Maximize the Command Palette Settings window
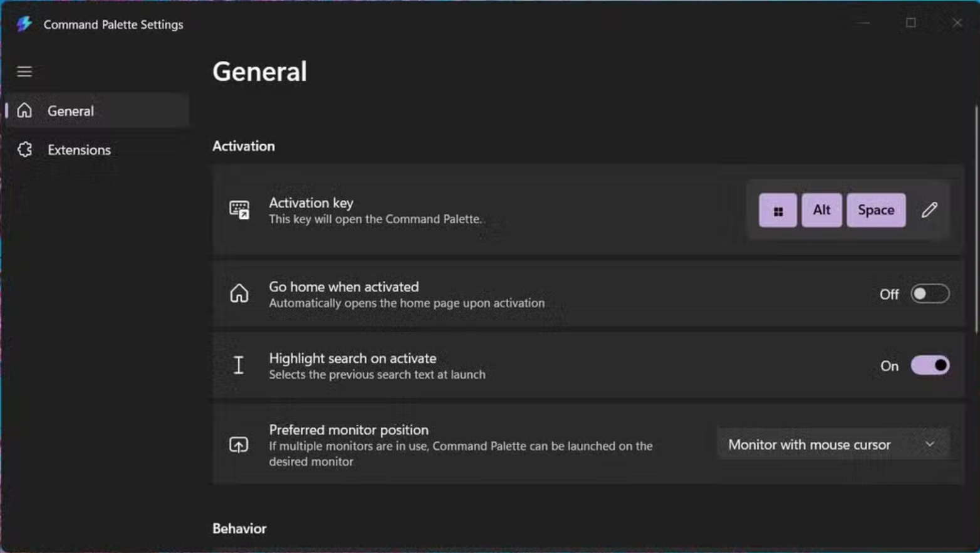The height and width of the screenshot is (553, 980). [x=911, y=23]
